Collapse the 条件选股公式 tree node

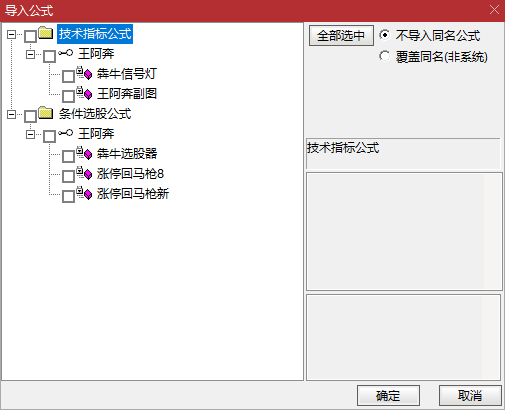pyautogui.click(x=11, y=114)
